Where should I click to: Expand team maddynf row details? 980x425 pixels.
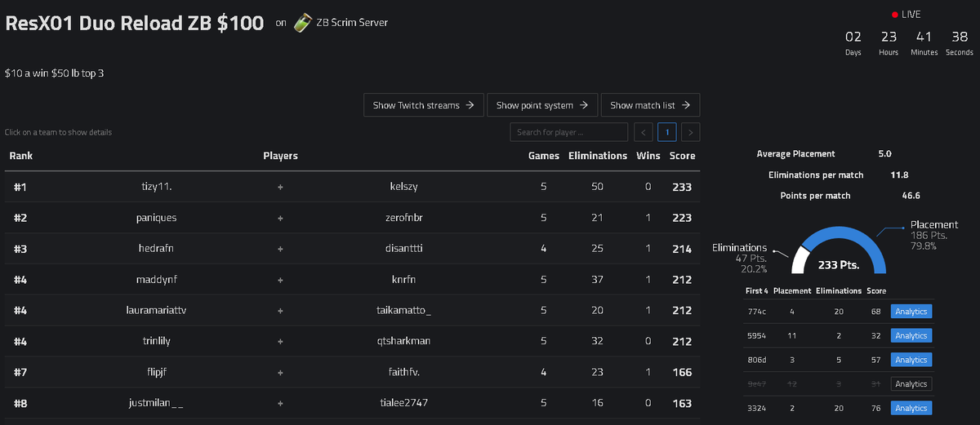click(353, 280)
